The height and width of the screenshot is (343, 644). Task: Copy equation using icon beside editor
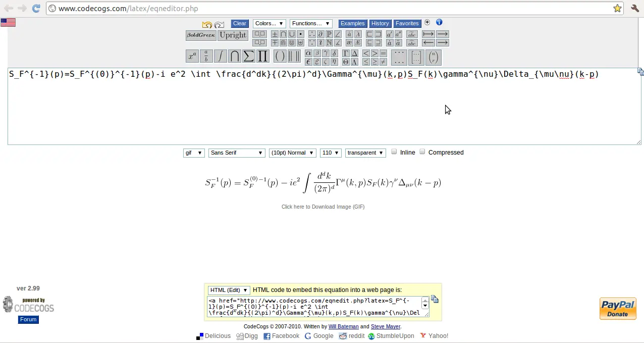pos(640,72)
